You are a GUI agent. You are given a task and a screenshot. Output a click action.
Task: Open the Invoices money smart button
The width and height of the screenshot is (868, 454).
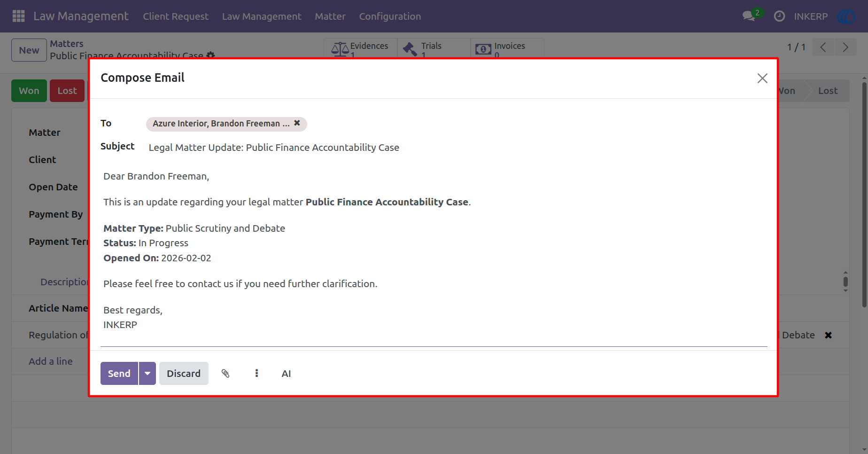(x=507, y=48)
